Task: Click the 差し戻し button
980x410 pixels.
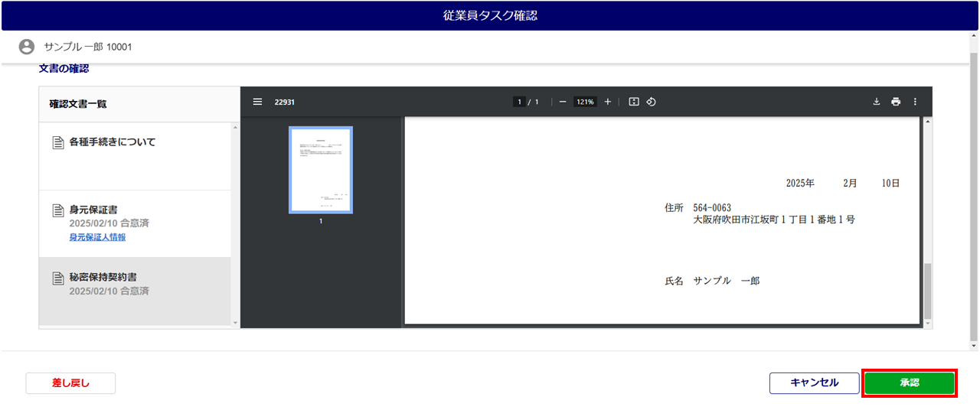Action: click(x=70, y=383)
